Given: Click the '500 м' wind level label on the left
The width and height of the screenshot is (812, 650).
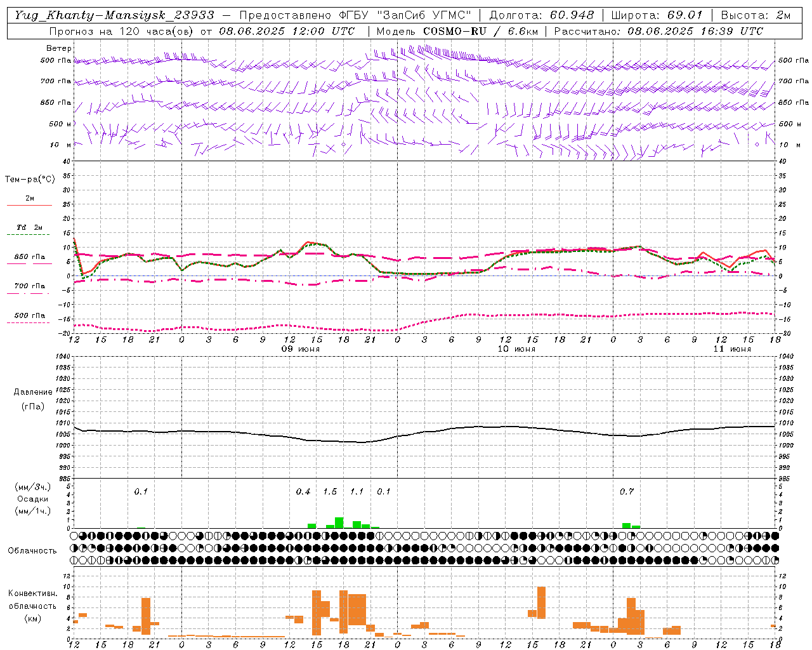Looking at the screenshot, I should (61, 124).
